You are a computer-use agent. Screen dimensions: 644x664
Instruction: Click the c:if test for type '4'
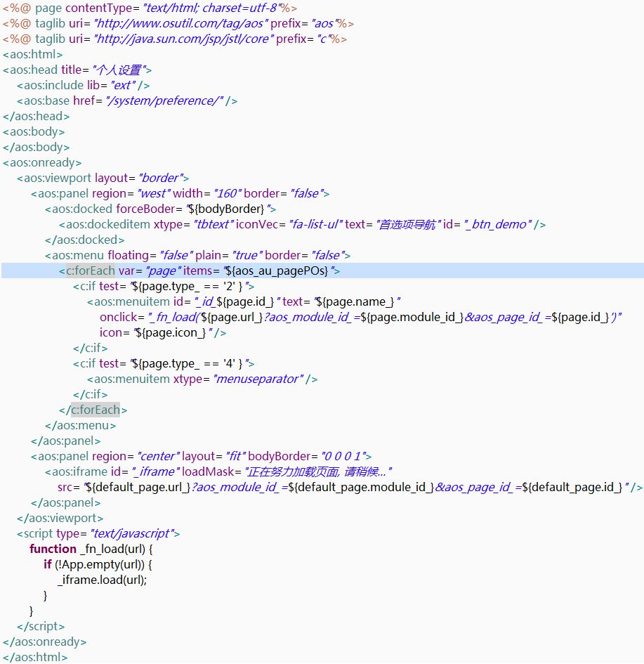click(164, 364)
